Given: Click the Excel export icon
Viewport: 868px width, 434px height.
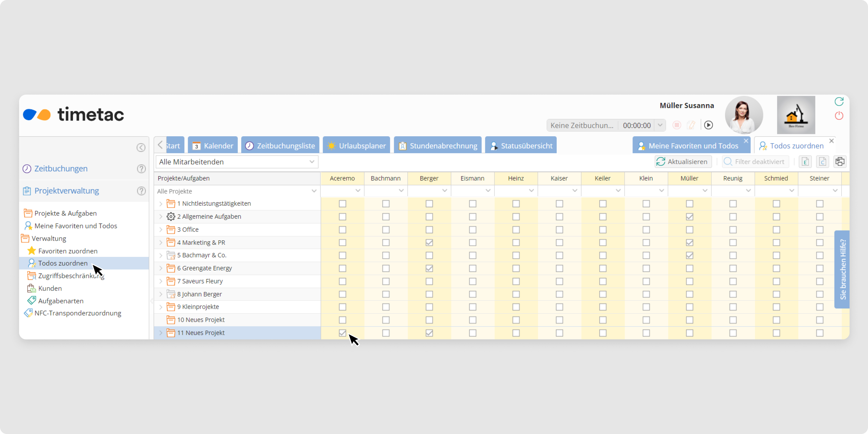Looking at the screenshot, I should click(x=805, y=162).
